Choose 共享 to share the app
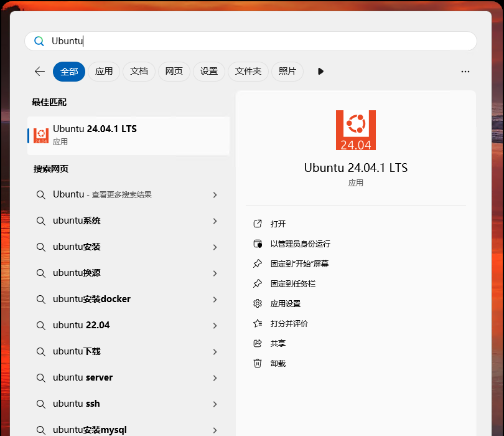The width and height of the screenshot is (504, 436). coord(278,344)
